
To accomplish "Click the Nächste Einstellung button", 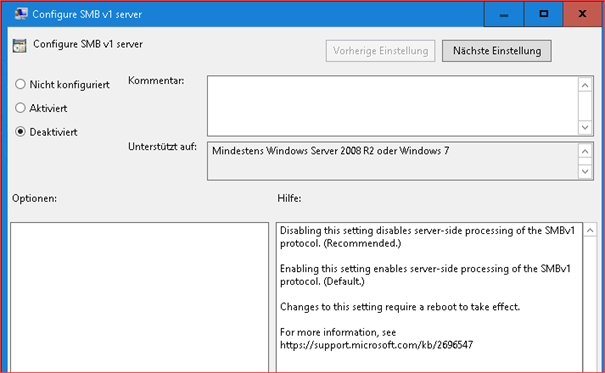I will (497, 51).
